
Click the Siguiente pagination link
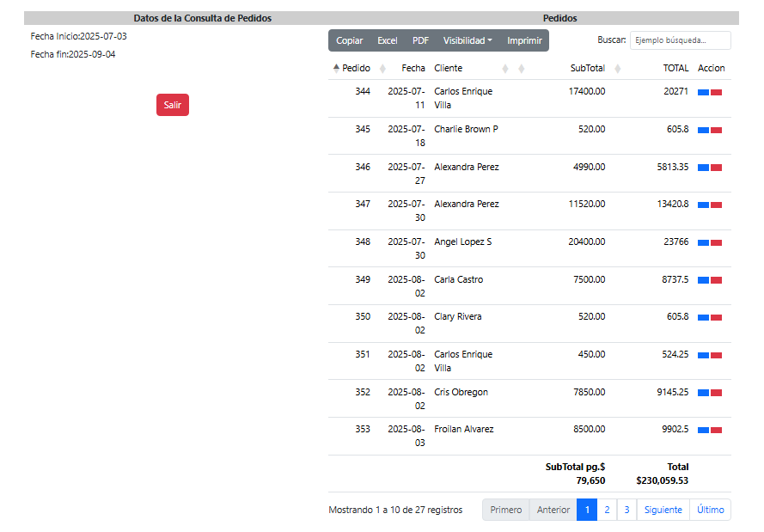[663, 510]
